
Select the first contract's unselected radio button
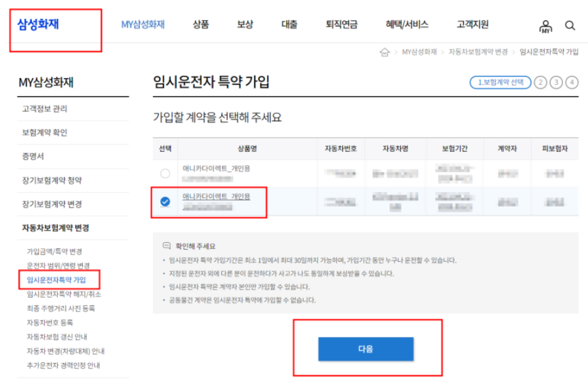point(165,174)
